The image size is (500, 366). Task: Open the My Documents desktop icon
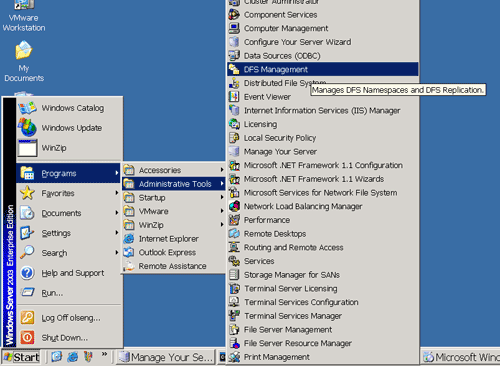(24, 61)
